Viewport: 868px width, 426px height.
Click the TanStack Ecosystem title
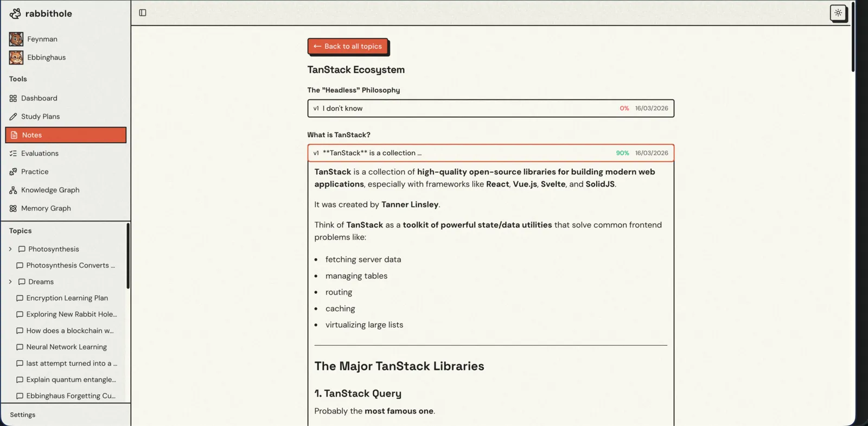tap(356, 69)
